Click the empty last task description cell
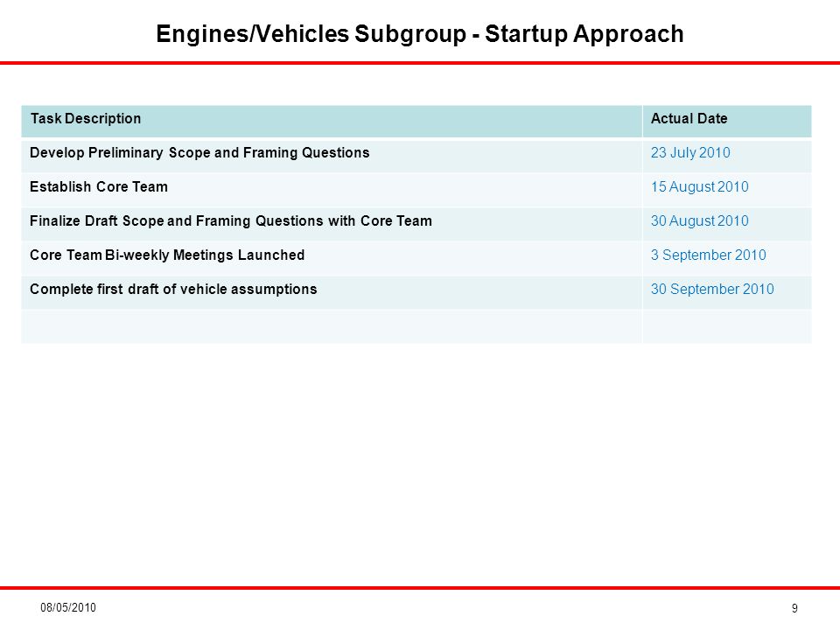Image resolution: width=840 pixels, height=630 pixels. click(x=332, y=326)
